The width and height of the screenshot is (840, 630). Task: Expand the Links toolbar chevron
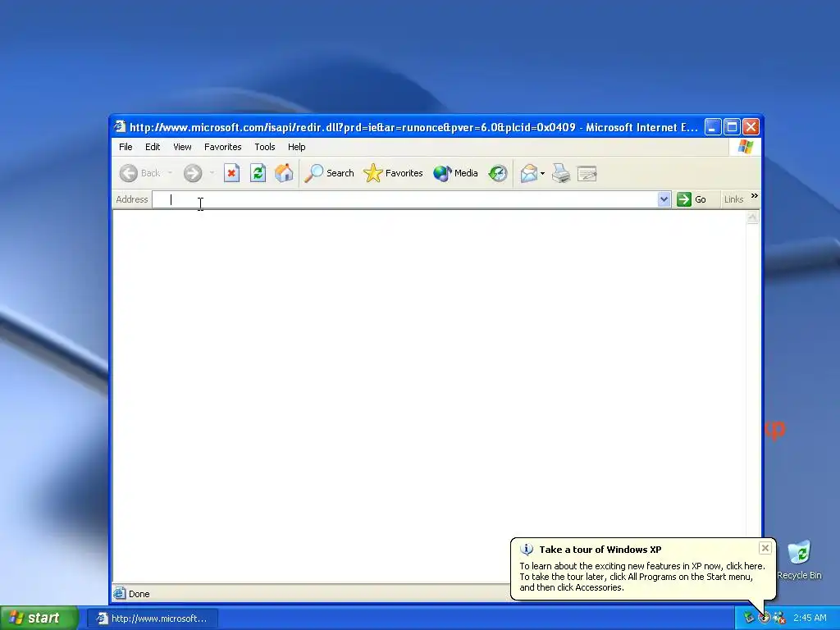click(755, 196)
